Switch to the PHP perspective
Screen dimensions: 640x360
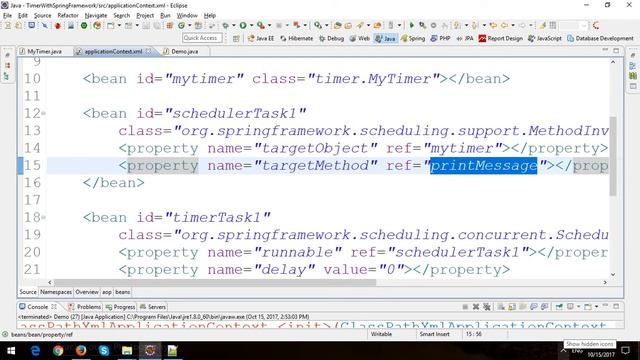440,38
